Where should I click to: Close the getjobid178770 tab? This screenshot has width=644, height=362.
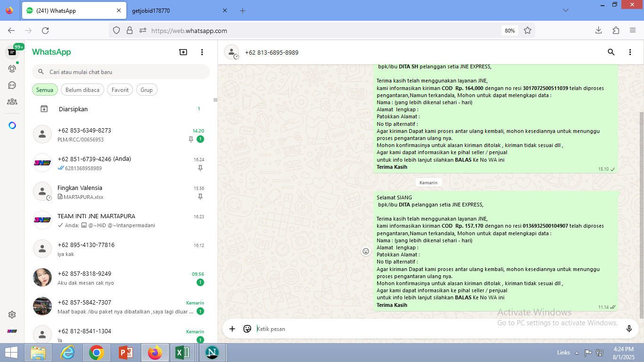(224, 10)
